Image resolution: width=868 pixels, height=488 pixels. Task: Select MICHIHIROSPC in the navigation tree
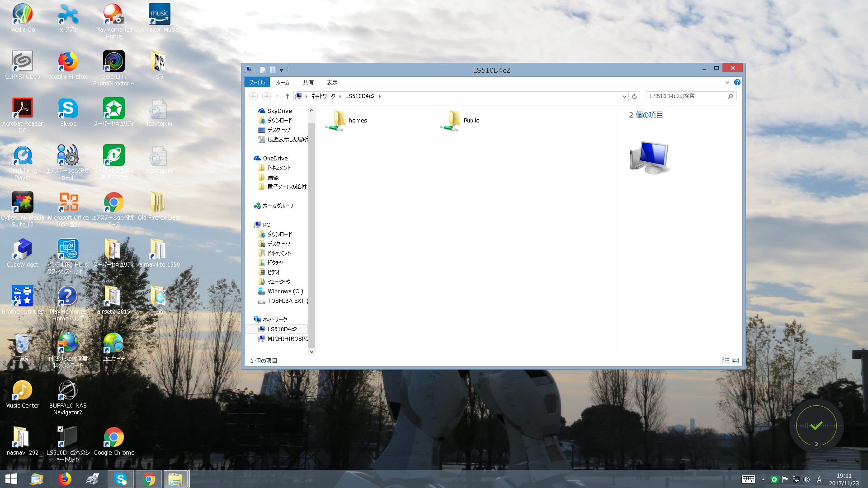coord(287,338)
